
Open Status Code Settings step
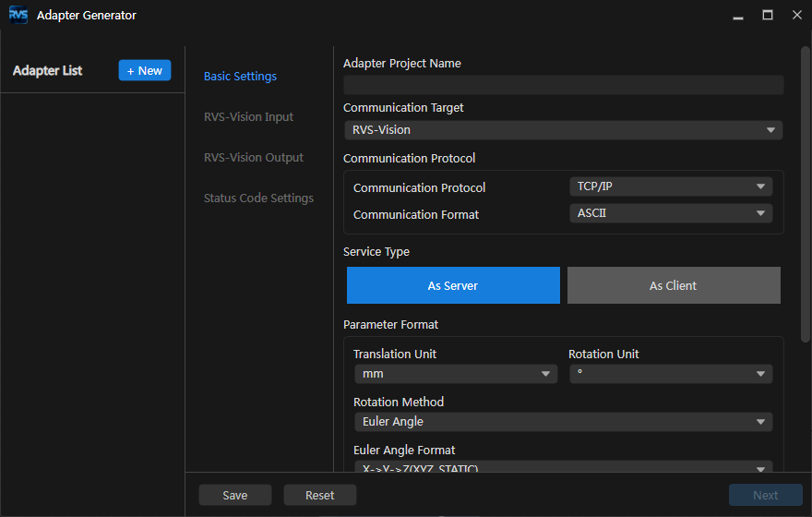(x=258, y=198)
